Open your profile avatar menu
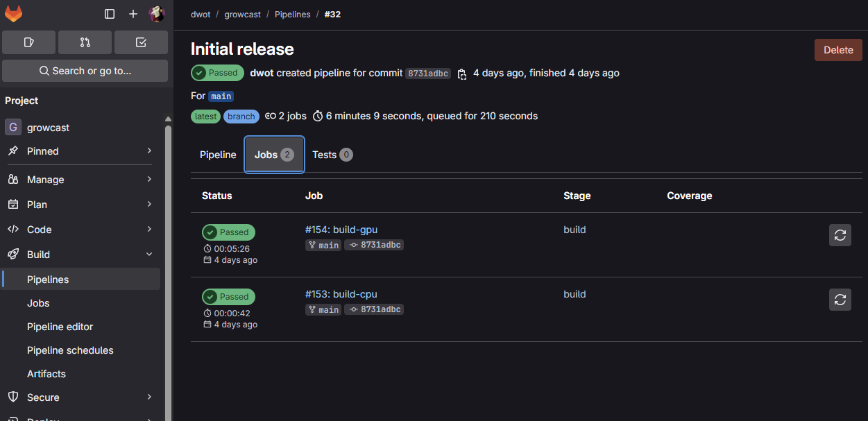 coord(156,12)
